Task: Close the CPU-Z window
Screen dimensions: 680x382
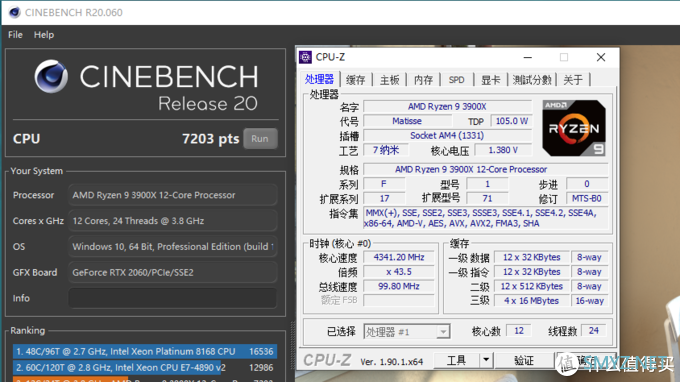Action: point(601,57)
